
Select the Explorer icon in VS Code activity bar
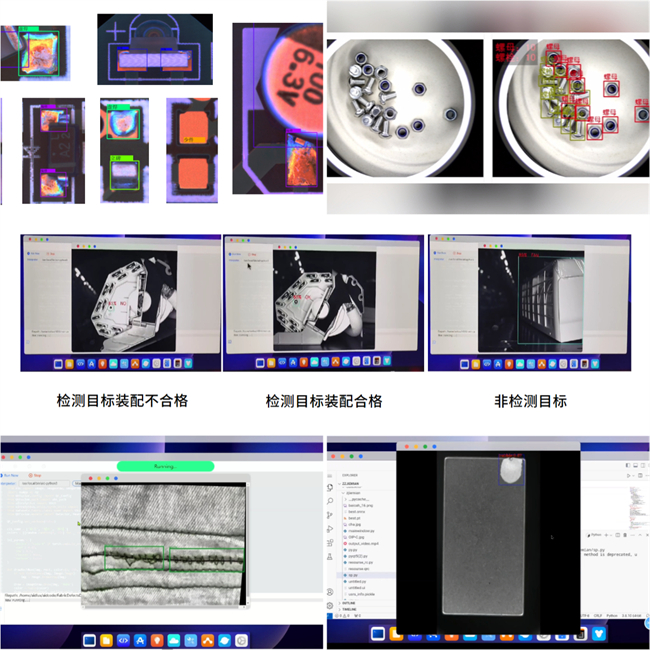coord(331,487)
